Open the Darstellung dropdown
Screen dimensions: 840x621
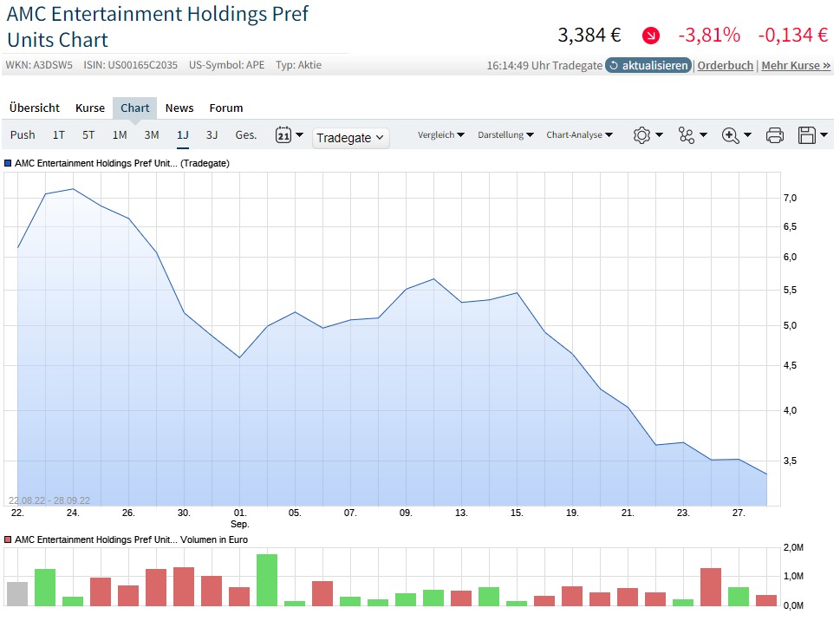[505, 135]
